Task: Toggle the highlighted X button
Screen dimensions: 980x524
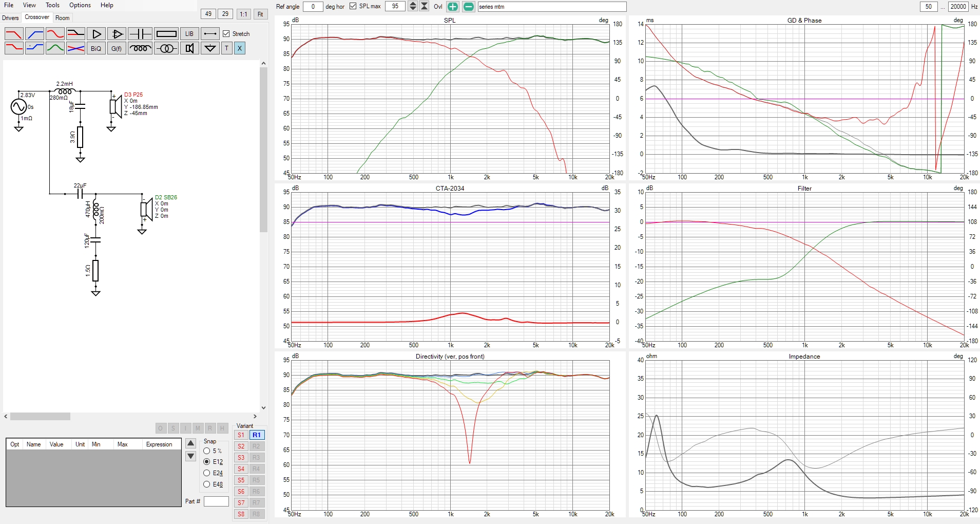Action: pos(240,48)
